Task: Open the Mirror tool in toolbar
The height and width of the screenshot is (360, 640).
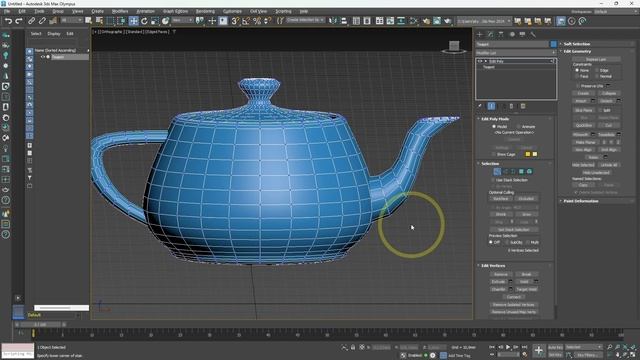Action: 333,21
